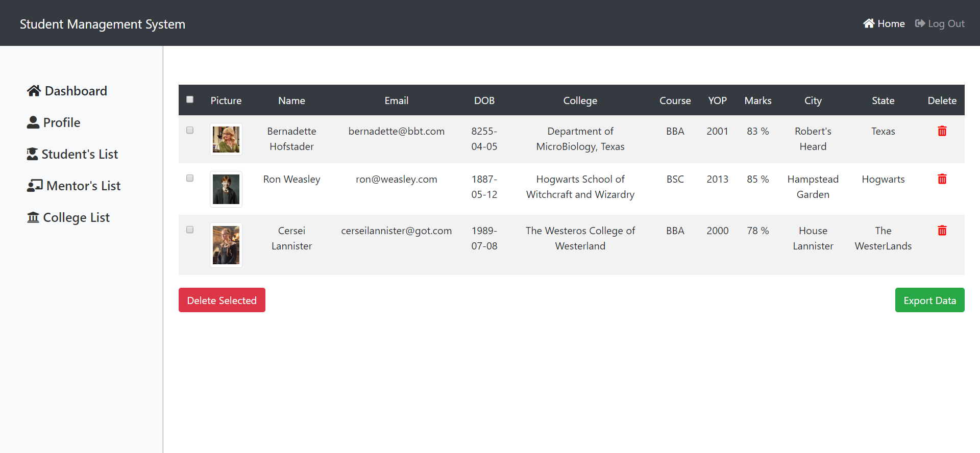Image resolution: width=980 pixels, height=453 pixels.
Task: Click the Dashboard house icon in sidebar
Action: pos(34,91)
